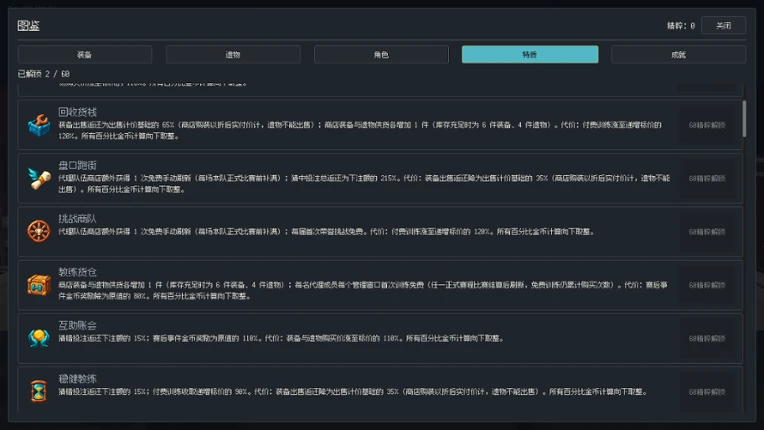Click the 互助账会 trait title
The width and height of the screenshot is (764, 430).
[77, 325]
